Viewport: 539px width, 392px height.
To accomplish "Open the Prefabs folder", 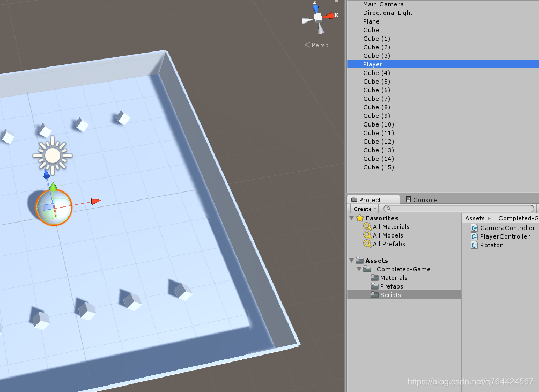I will (392, 286).
